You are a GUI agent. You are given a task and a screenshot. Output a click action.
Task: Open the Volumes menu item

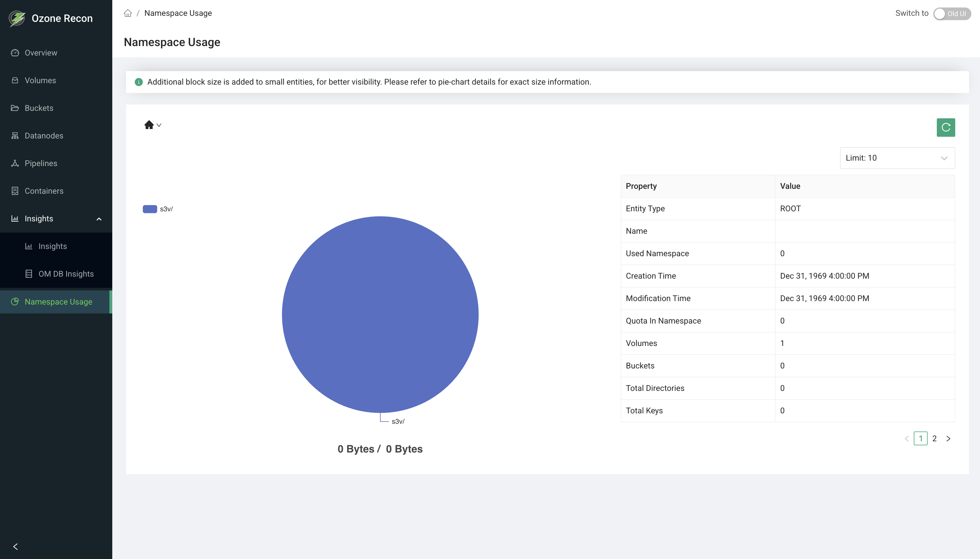[40, 80]
